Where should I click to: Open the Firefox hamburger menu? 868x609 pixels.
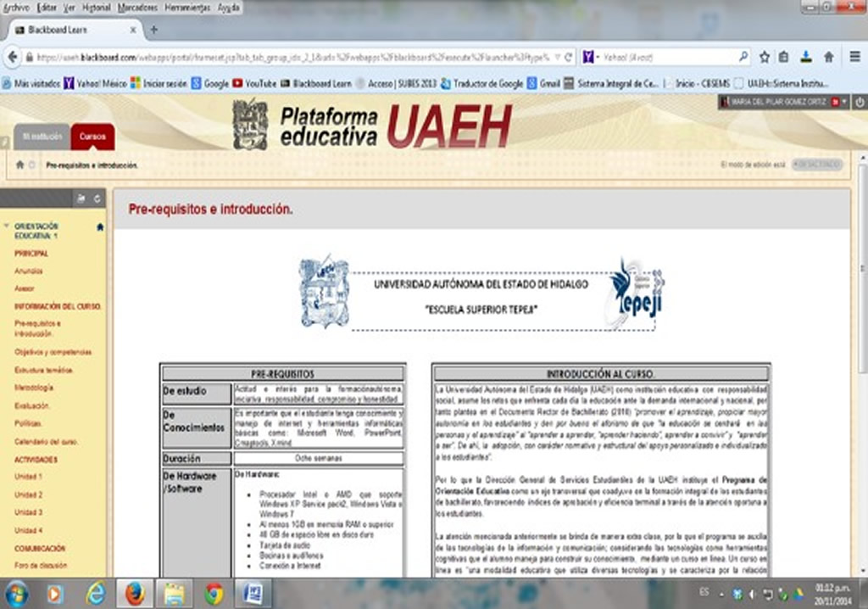pyautogui.click(x=854, y=57)
